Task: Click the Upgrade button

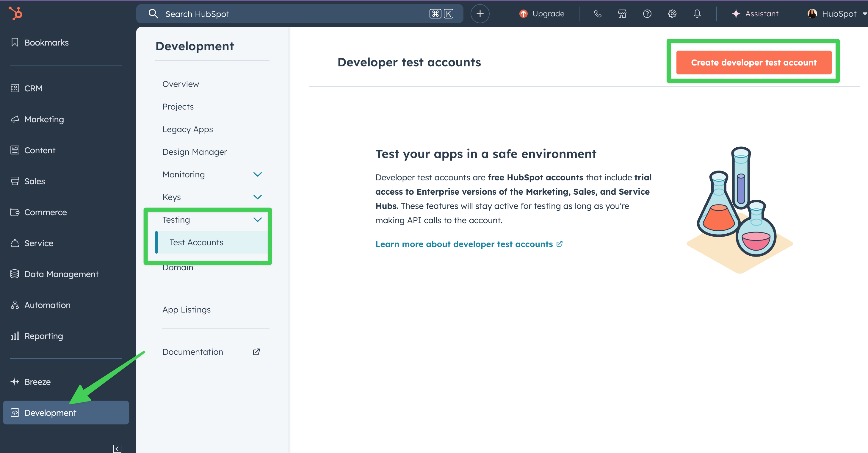Action: 542,14
